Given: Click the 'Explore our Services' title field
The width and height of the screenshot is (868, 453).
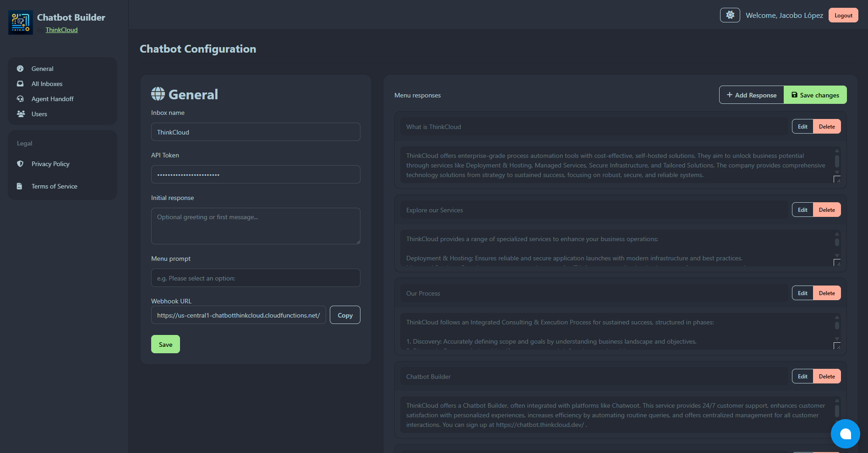Looking at the screenshot, I should point(595,210).
